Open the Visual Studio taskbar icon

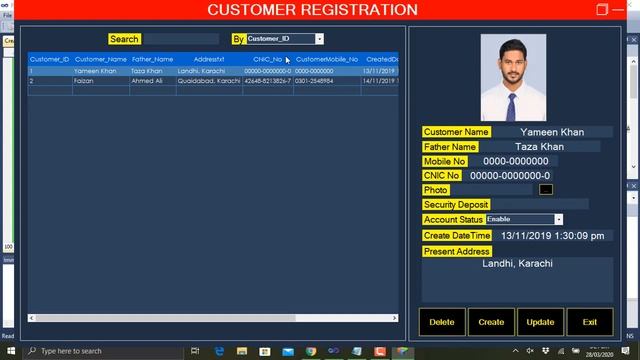[x=333, y=351]
